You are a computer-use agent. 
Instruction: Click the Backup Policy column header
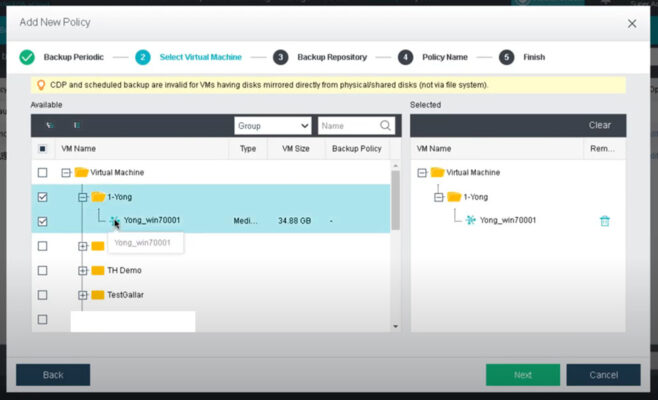pos(357,149)
